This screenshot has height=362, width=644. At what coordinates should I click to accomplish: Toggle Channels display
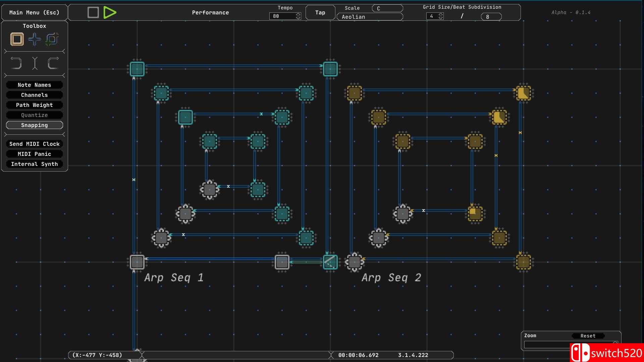(34, 95)
